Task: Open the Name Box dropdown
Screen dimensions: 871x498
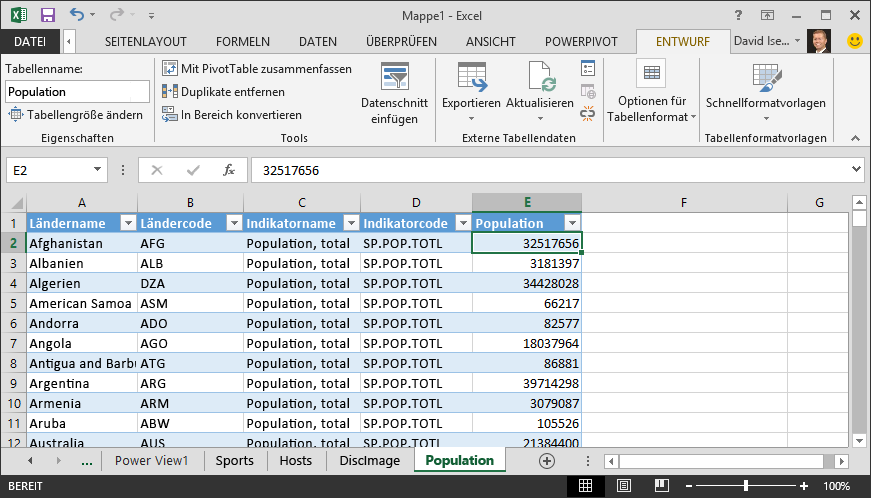Action: (97, 169)
